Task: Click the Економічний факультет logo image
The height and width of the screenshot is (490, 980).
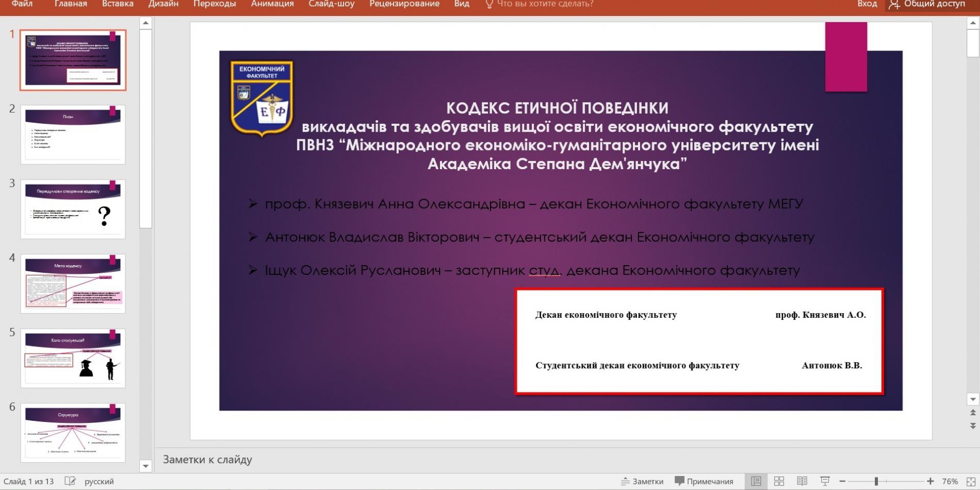Action: point(262,99)
